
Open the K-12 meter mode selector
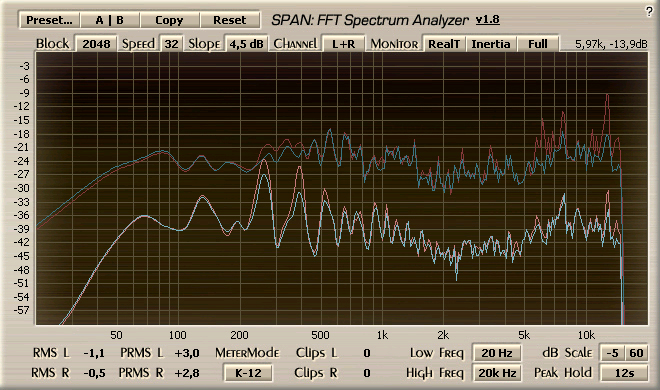coord(248,373)
